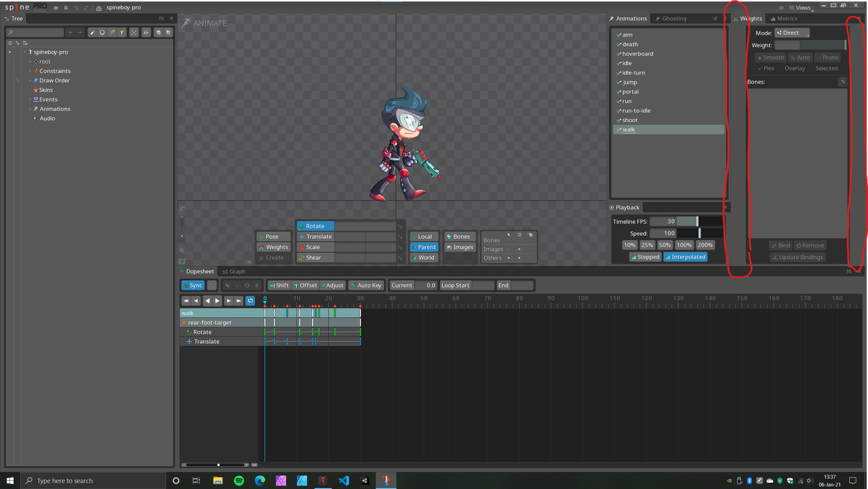Click the undo arrow icon
Screen dimensions: 868x489
75,7
